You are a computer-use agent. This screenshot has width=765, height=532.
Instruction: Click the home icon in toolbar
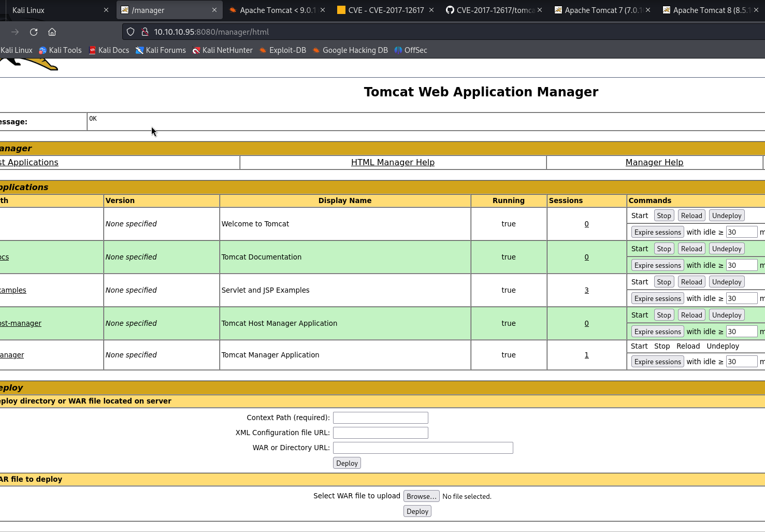pyautogui.click(x=52, y=32)
